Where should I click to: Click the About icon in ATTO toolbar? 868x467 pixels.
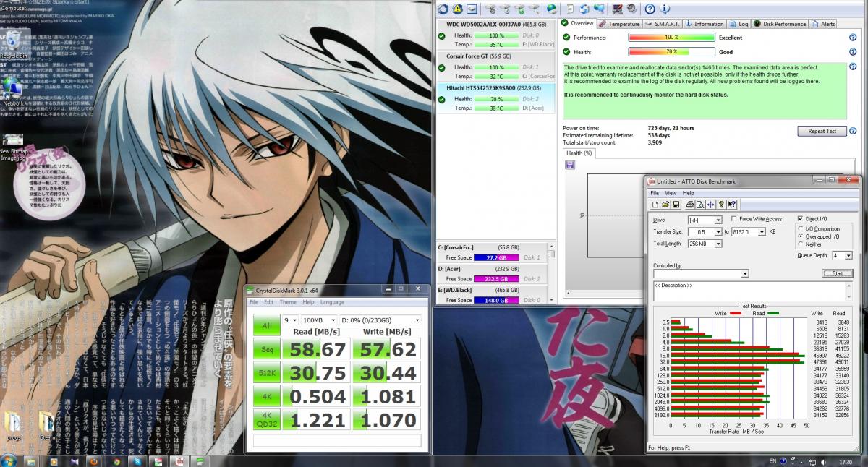point(721,205)
